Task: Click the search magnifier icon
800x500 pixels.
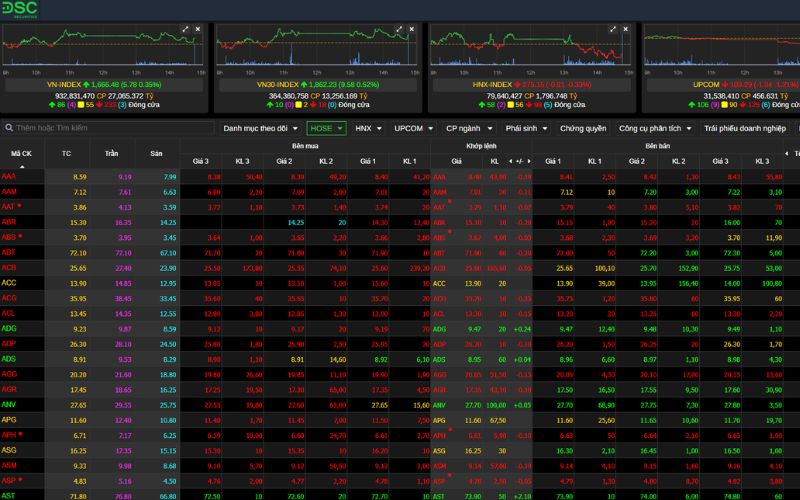Action: pyautogui.click(x=9, y=128)
